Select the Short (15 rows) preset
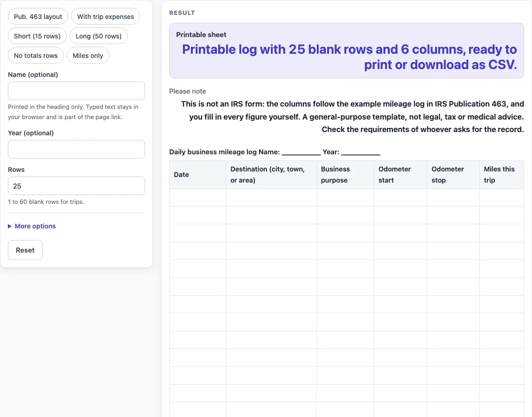The width and height of the screenshot is (532, 417). click(x=38, y=36)
